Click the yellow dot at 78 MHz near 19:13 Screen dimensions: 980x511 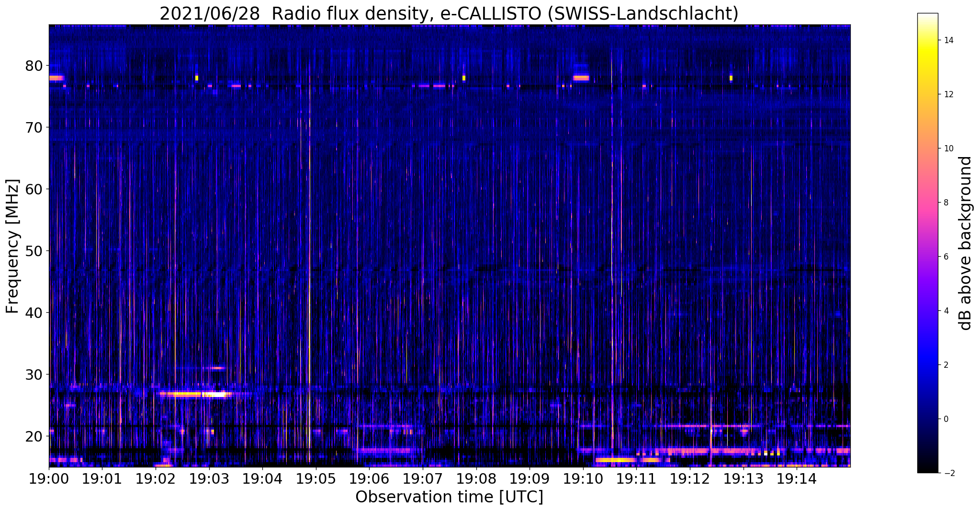pyautogui.click(x=731, y=78)
